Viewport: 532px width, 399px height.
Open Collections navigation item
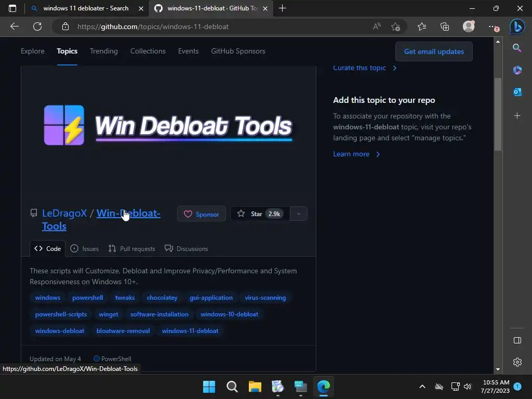148,51
